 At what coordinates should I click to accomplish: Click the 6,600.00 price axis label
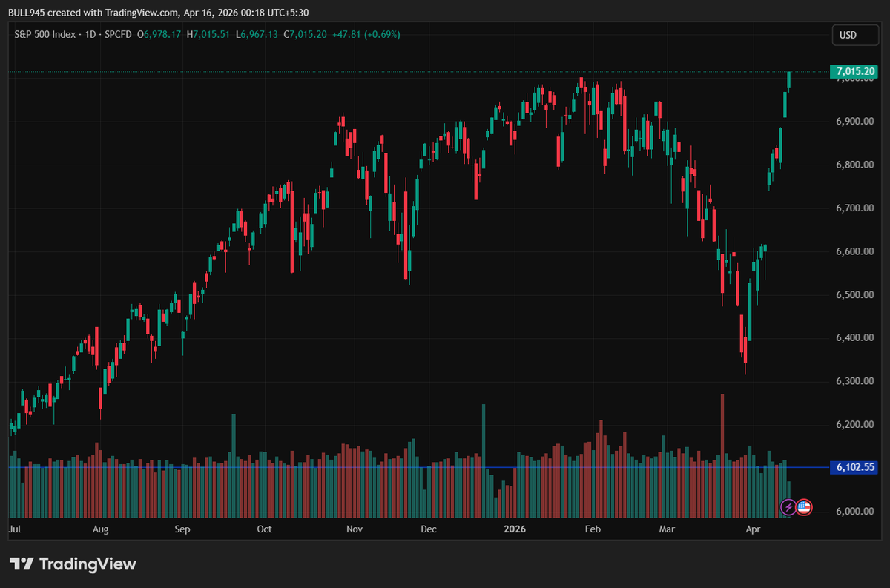pyautogui.click(x=855, y=252)
